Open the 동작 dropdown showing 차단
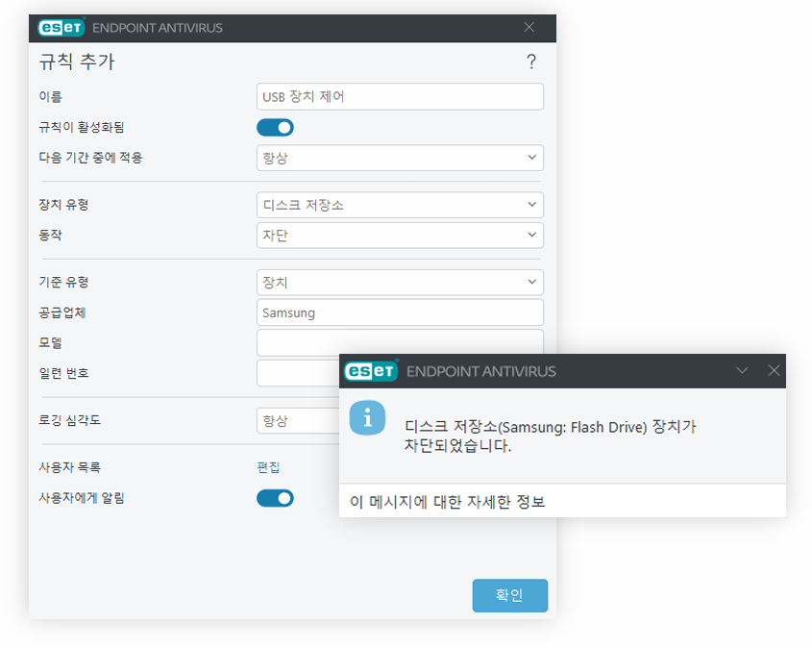This screenshot has width=812, height=649. pos(400,236)
